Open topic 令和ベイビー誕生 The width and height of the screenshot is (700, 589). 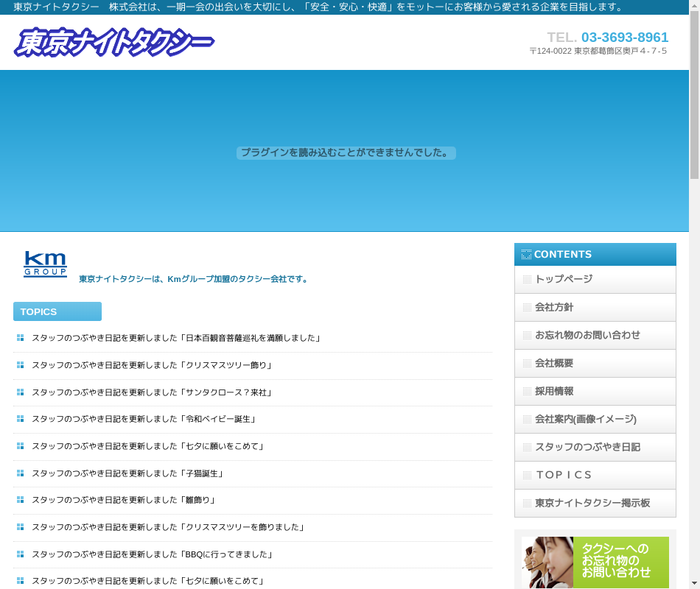(144, 419)
